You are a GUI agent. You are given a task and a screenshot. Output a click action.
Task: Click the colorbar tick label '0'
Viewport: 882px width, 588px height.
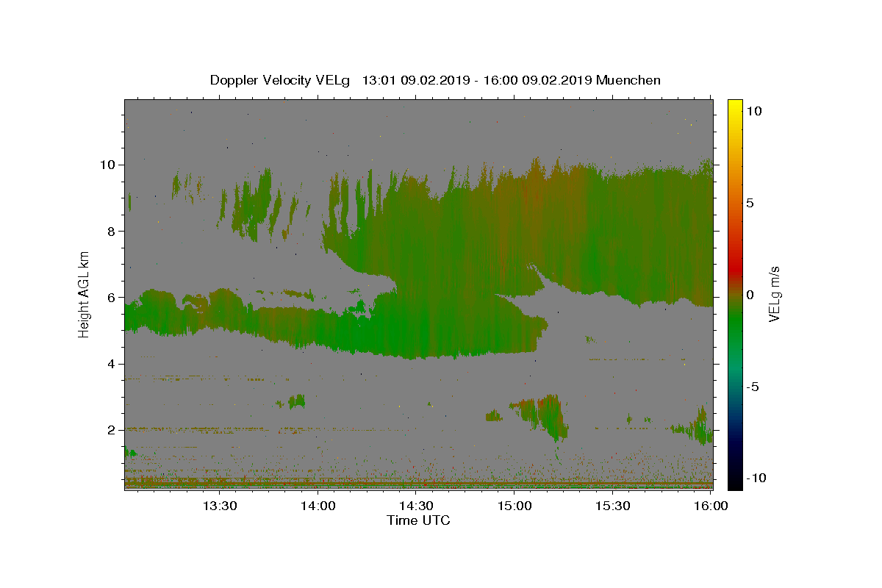point(750,295)
